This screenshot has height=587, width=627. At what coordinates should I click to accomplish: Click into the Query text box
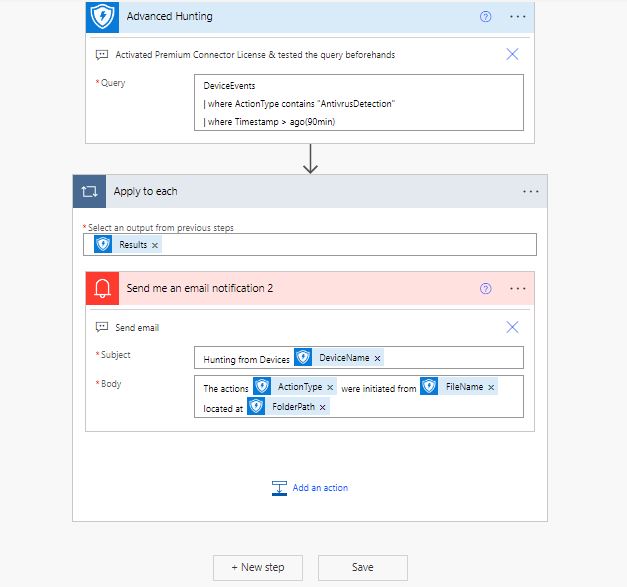point(359,102)
